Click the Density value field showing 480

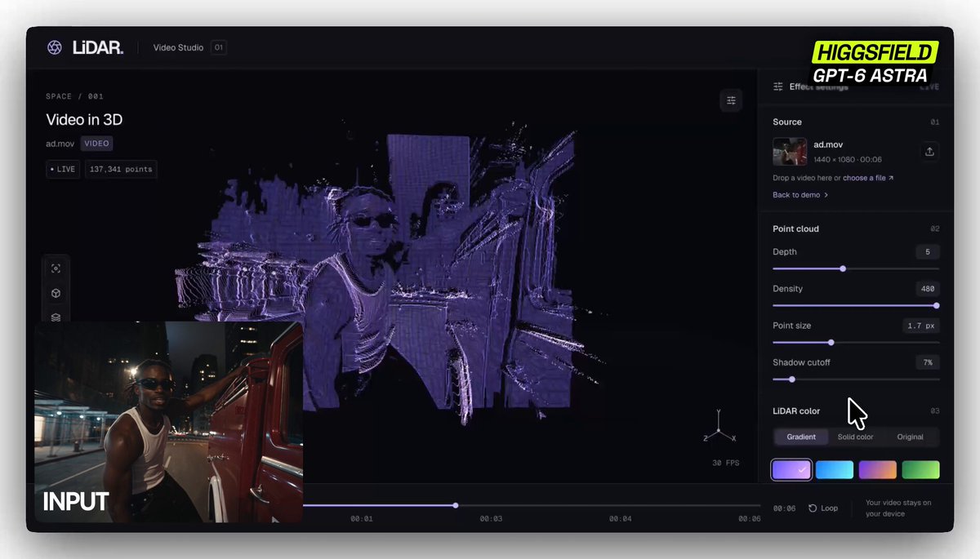928,289
